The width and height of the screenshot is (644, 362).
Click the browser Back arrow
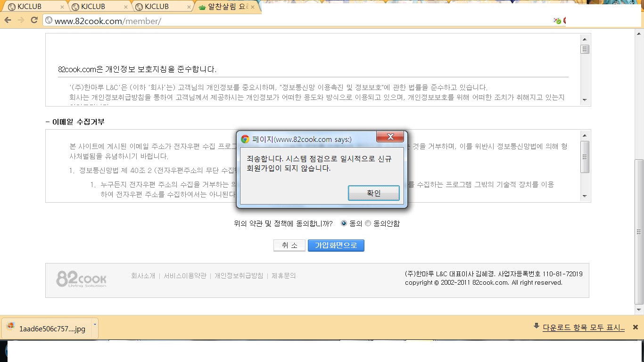coord(8,20)
